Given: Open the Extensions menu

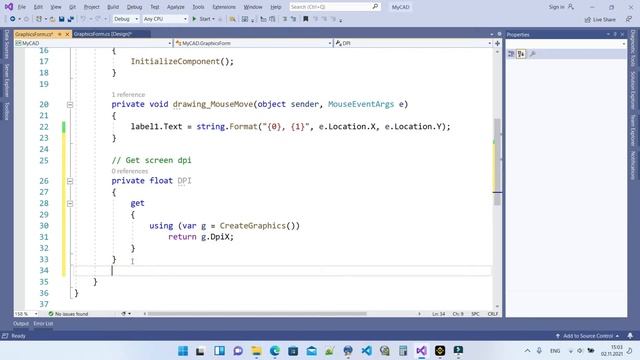Looking at the screenshot, I should pyautogui.click(x=224, y=7).
